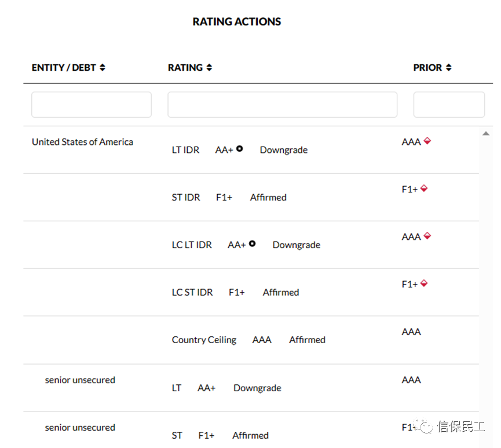Click the prior F1+ value in the ST IDR row
Image resolution: width=501 pixels, height=448 pixels.
tap(409, 190)
